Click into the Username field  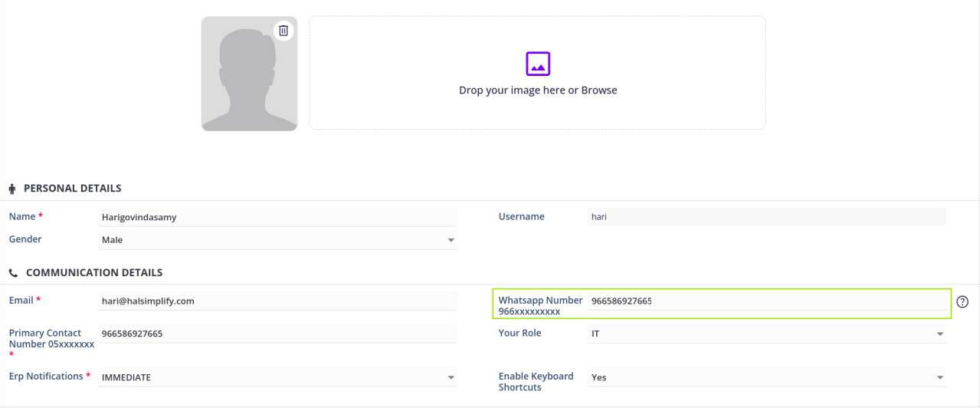tap(766, 217)
